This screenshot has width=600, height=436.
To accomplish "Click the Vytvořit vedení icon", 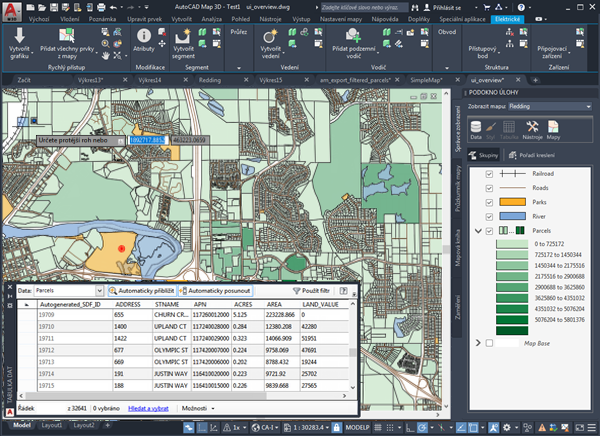I will (x=270, y=37).
